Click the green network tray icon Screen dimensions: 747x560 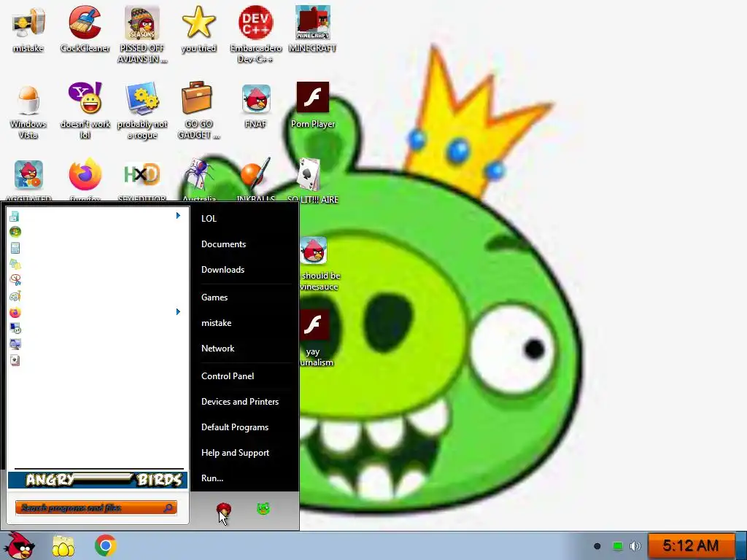[617, 546]
